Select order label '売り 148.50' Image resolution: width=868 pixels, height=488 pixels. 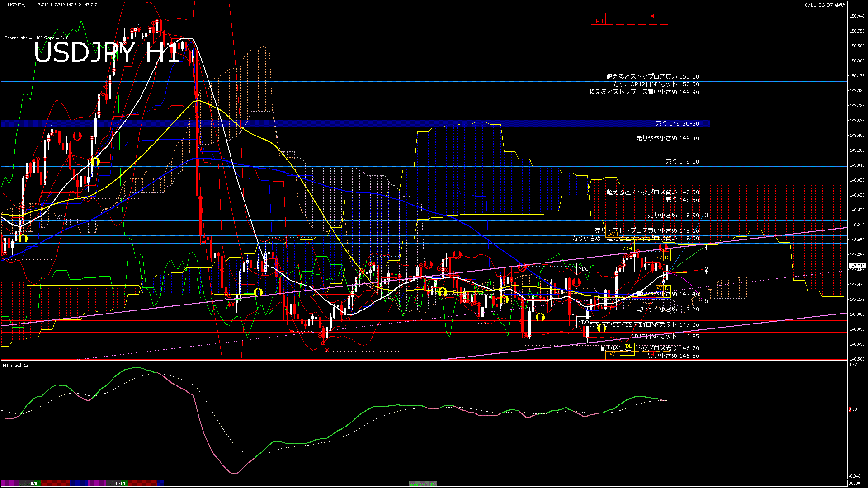(682, 200)
